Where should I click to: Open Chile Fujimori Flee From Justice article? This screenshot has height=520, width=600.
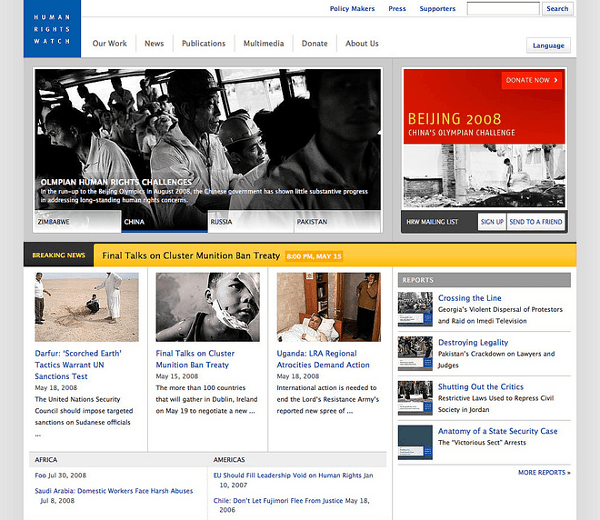point(278,500)
